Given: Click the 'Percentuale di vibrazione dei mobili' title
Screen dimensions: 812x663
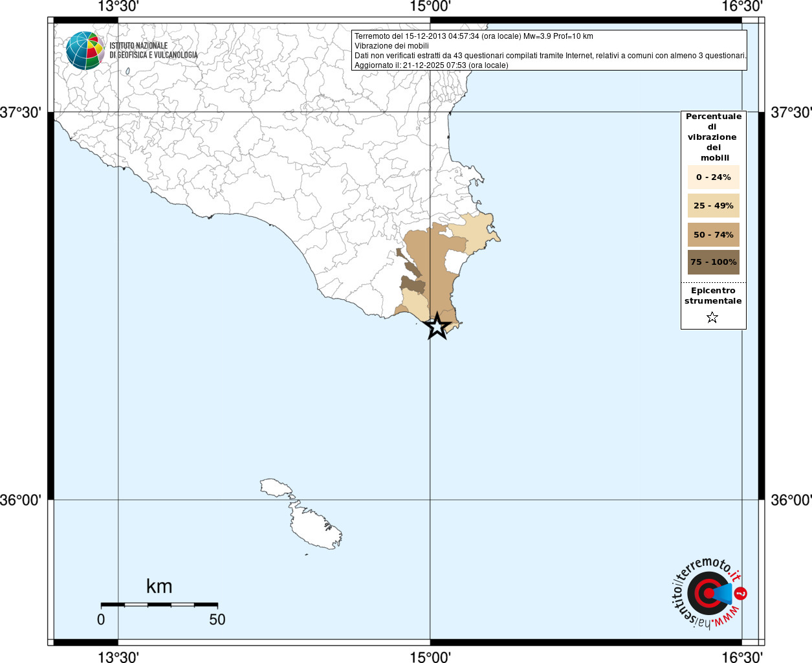Looking at the screenshot, I should 713,137.
